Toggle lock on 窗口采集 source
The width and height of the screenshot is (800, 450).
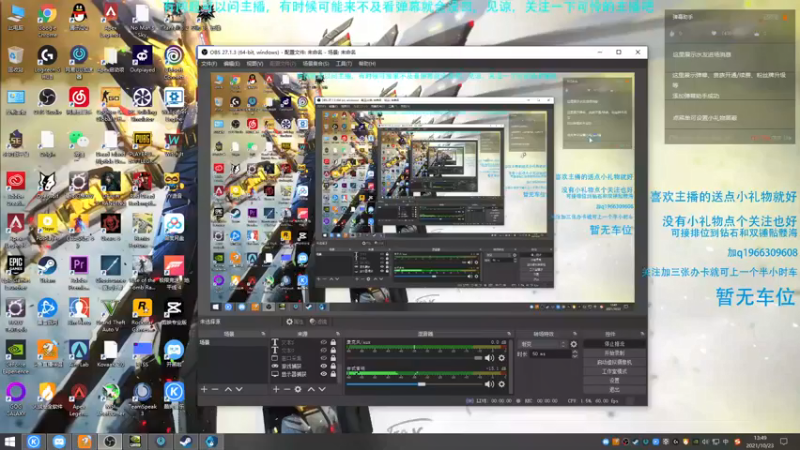click(333, 358)
